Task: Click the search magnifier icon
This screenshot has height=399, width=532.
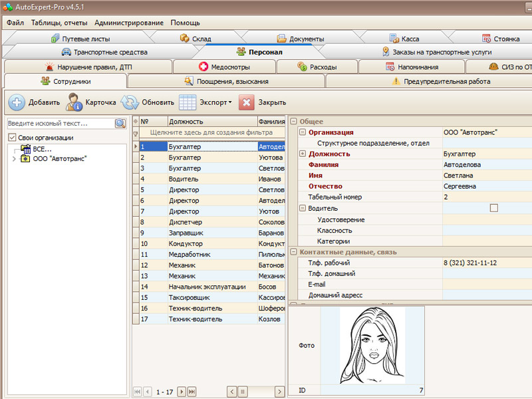Action: [120, 124]
